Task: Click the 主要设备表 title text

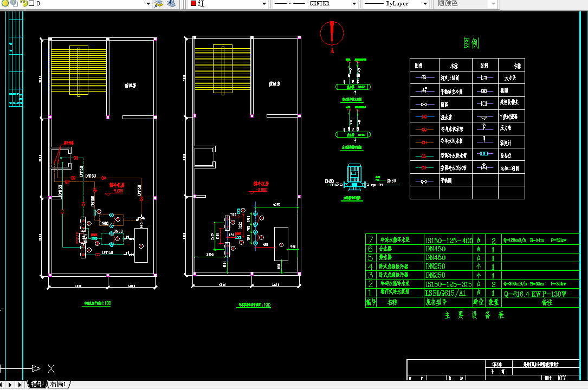Action: [x=474, y=315]
